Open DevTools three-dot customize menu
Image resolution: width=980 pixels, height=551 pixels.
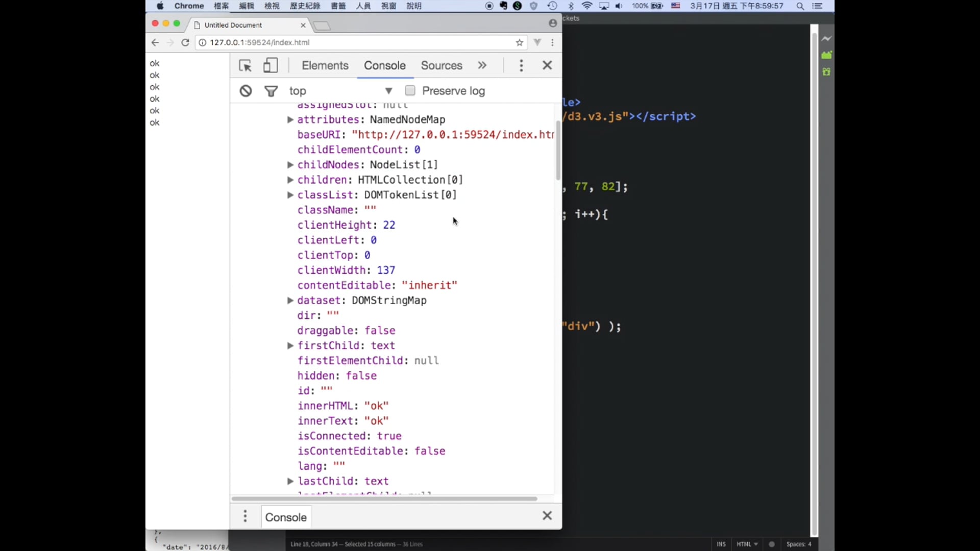[x=521, y=65]
